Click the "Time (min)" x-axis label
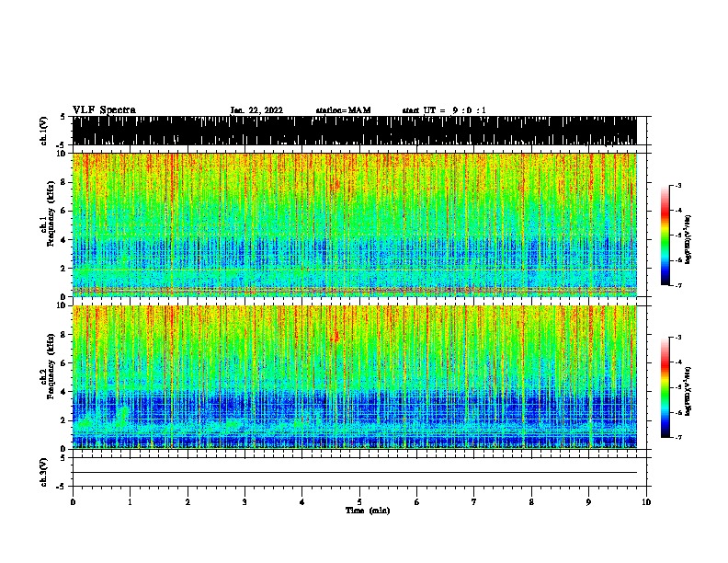 click(368, 511)
